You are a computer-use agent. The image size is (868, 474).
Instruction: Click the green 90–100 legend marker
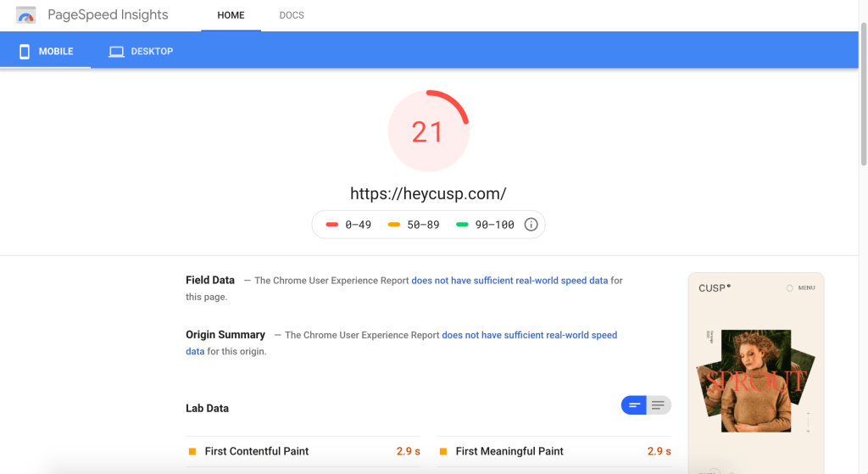point(462,225)
